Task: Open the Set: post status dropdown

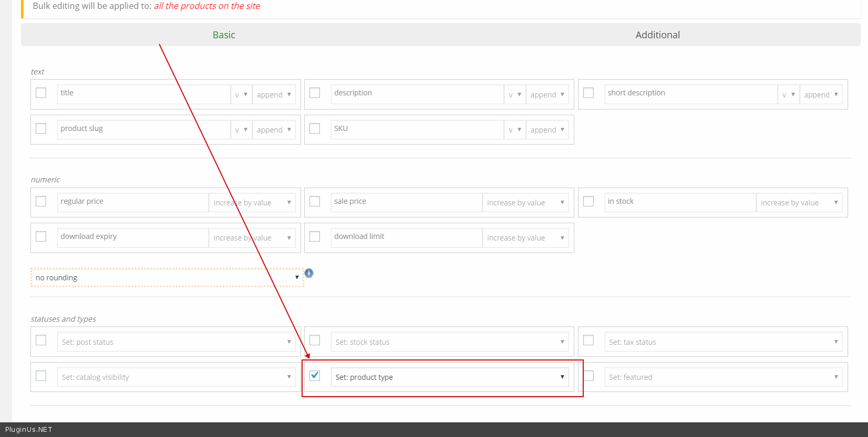Action: [176, 342]
